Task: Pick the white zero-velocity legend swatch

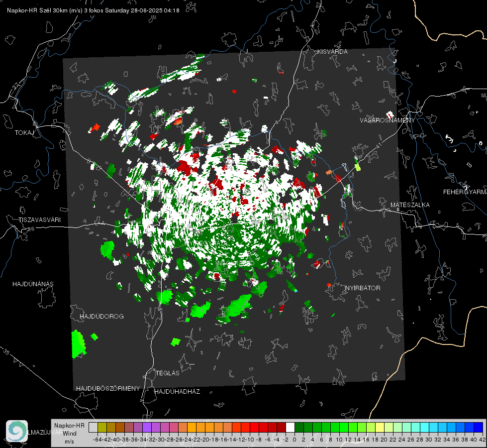Action: (x=290, y=427)
